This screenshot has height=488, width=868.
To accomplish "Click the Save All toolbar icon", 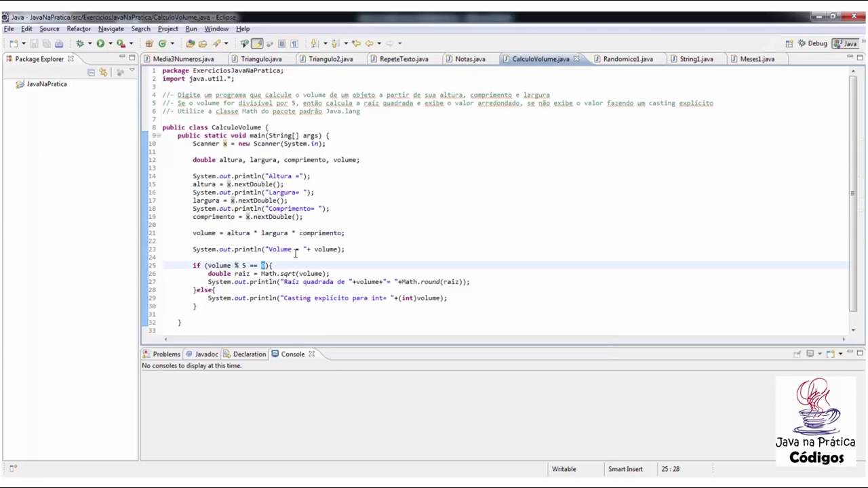I will pos(46,43).
